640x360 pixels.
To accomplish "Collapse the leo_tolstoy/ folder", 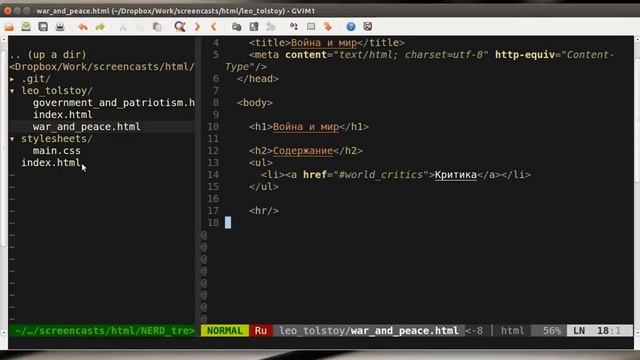I will pyautogui.click(x=12, y=91).
